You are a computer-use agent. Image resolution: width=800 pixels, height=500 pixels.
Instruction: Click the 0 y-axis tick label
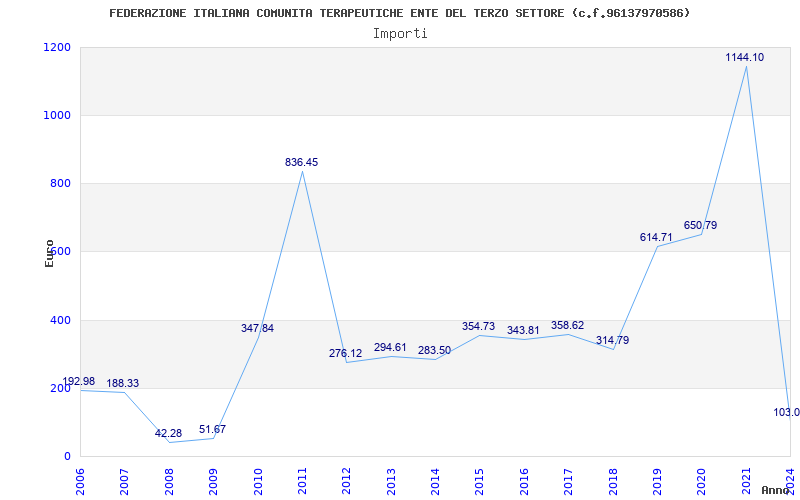[x=67, y=457]
